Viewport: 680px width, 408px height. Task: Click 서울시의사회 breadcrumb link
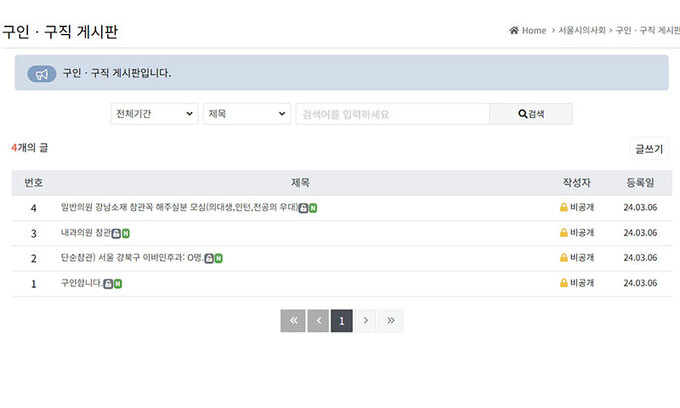tap(583, 31)
